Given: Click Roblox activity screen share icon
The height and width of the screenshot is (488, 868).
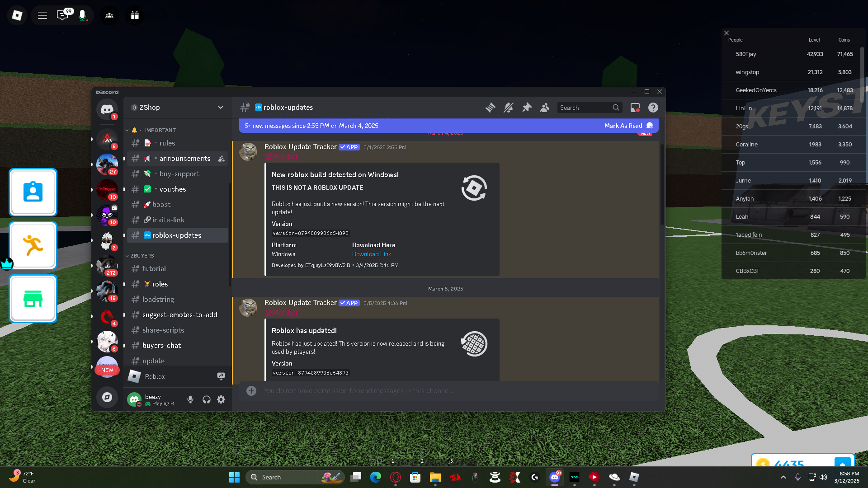Looking at the screenshot, I should pyautogui.click(x=221, y=376).
